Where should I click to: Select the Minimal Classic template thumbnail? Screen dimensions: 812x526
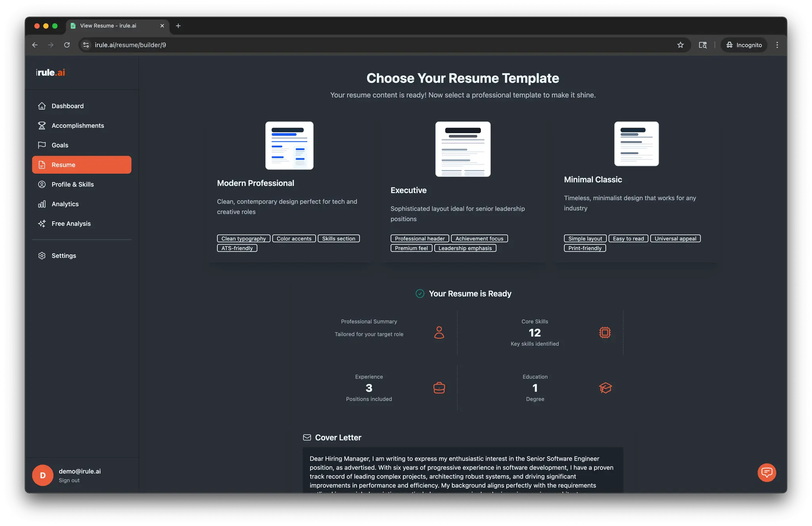[x=636, y=143]
